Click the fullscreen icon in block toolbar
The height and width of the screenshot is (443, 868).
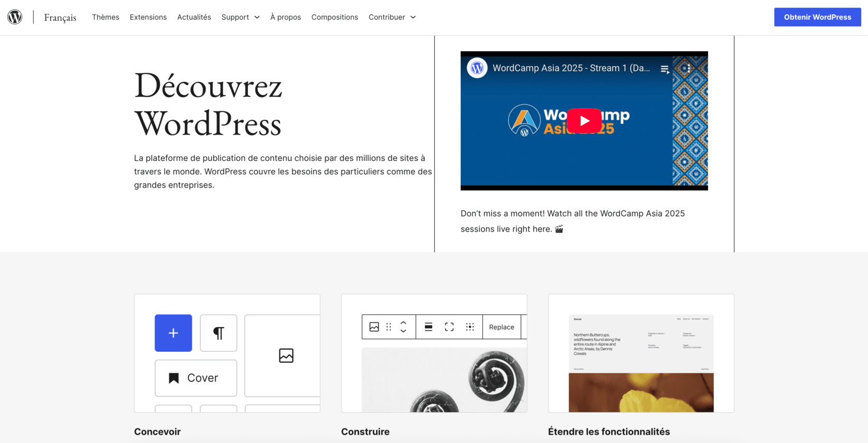(x=449, y=327)
